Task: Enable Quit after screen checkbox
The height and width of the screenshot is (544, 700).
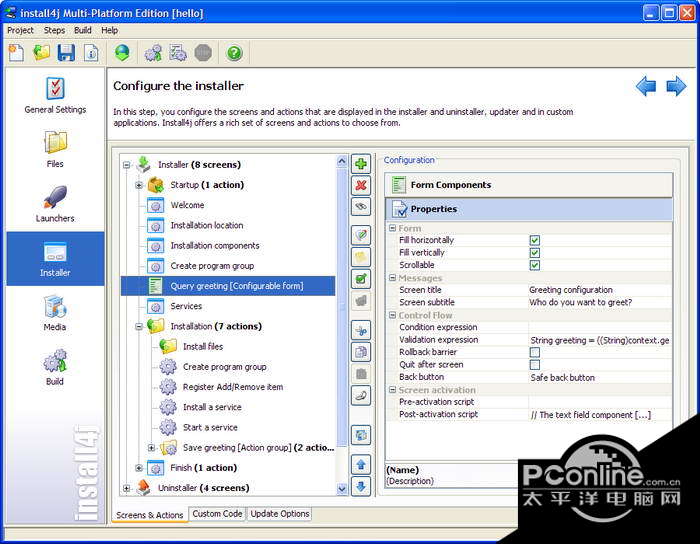Action: coord(534,365)
